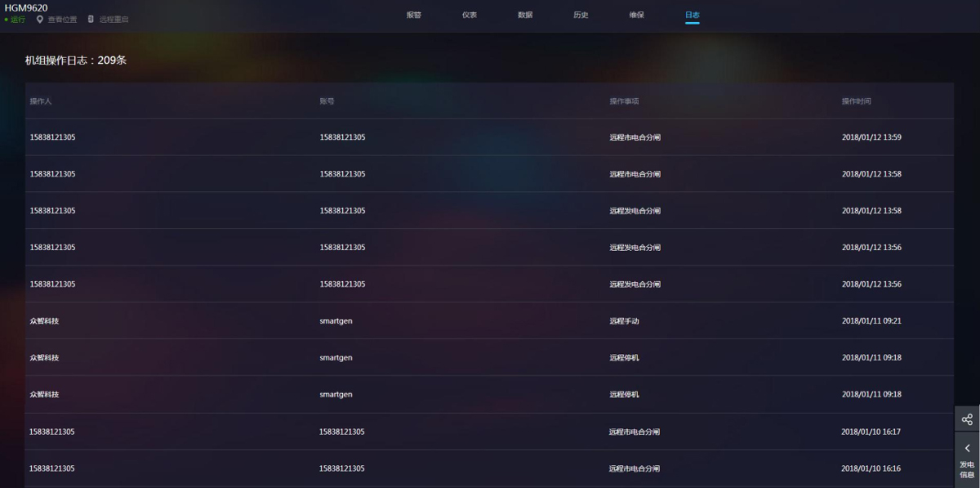
Task: Click the 远程重启 remote restart icon
Action: click(91, 19)
